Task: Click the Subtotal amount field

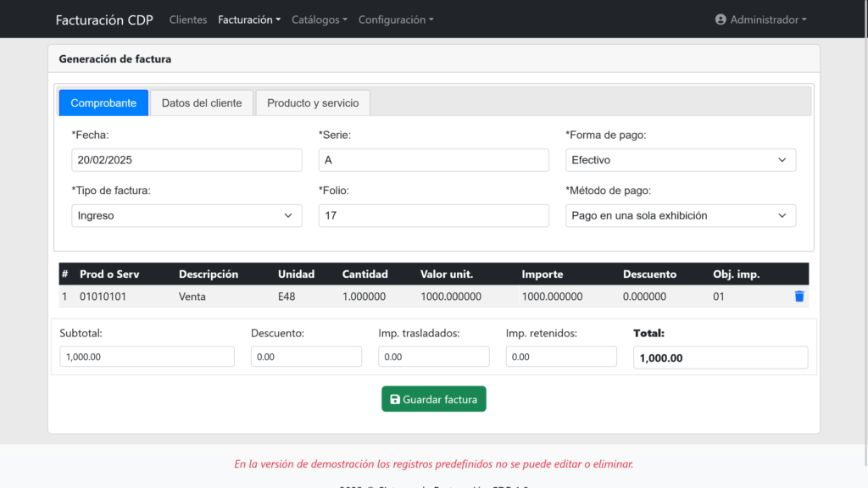Action: point(147,357)
